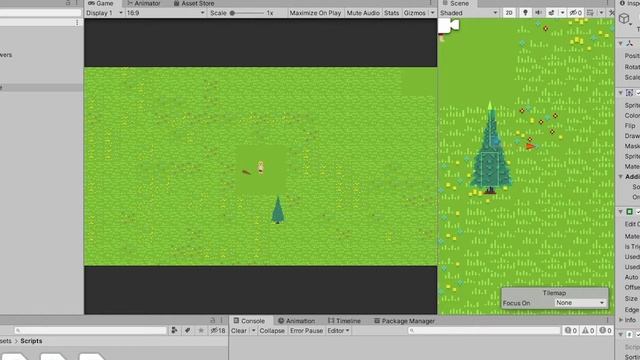Viewport: 640px width, 360px height.
Task: Switch to the Game tab
Action: [x=101, y=3]
